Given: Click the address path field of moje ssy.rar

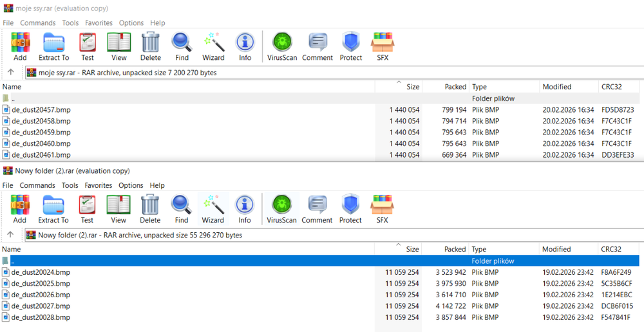Looking at the screenshot, I should [322, 73].
